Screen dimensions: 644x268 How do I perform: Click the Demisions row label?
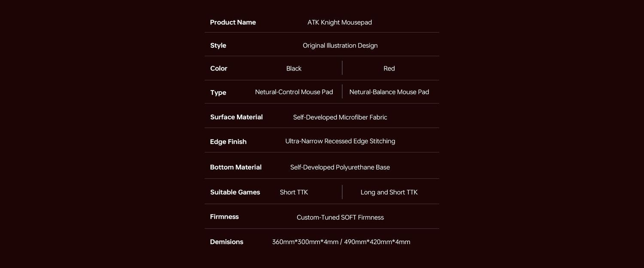pyautogui.click(x=226, y=242)
